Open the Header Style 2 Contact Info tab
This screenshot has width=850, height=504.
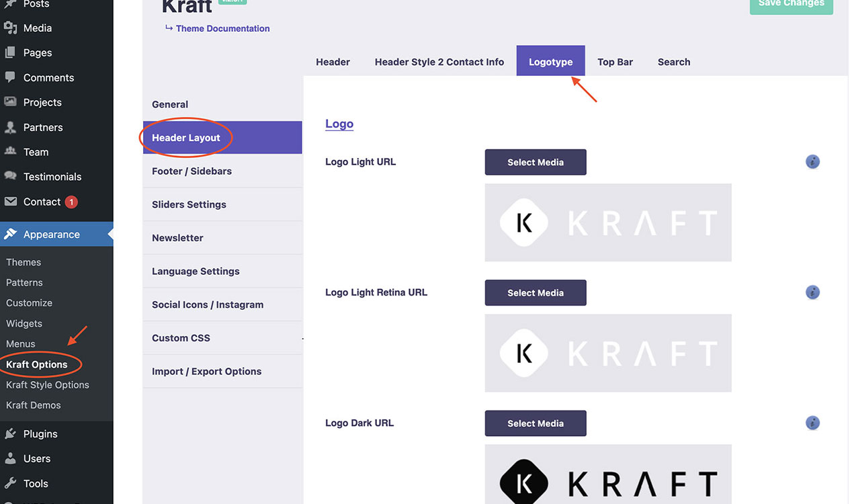coord(439,62)
